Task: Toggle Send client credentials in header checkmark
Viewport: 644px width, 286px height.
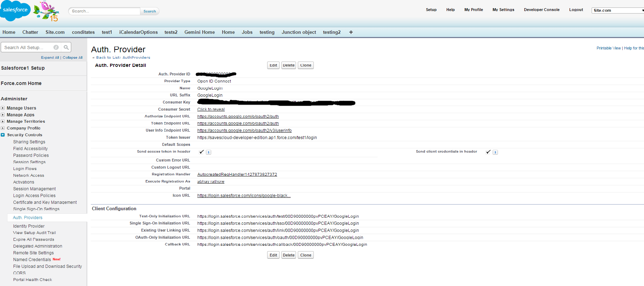Action: pyautogui.click(x=488, y=152)
